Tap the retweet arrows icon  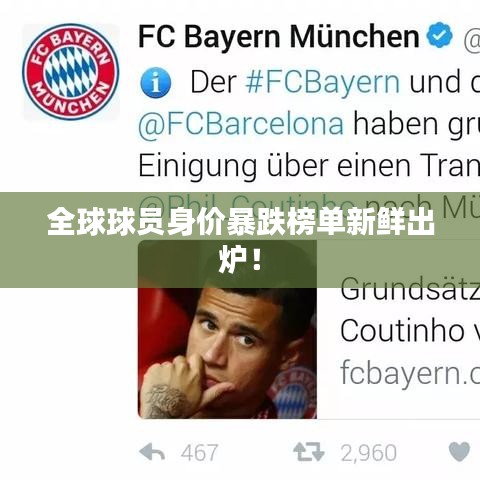(x=309, y=452)
